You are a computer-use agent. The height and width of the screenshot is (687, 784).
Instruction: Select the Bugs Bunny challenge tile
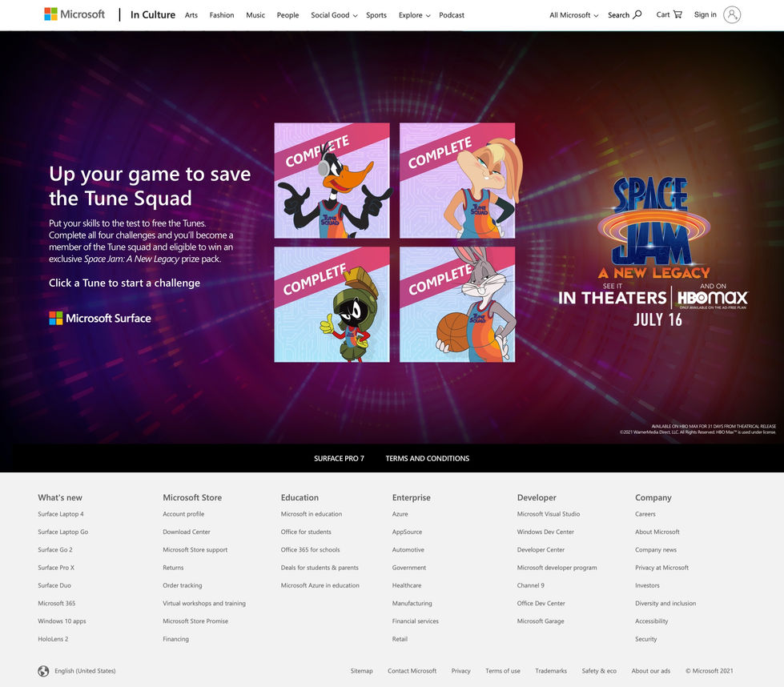point(457,304)
